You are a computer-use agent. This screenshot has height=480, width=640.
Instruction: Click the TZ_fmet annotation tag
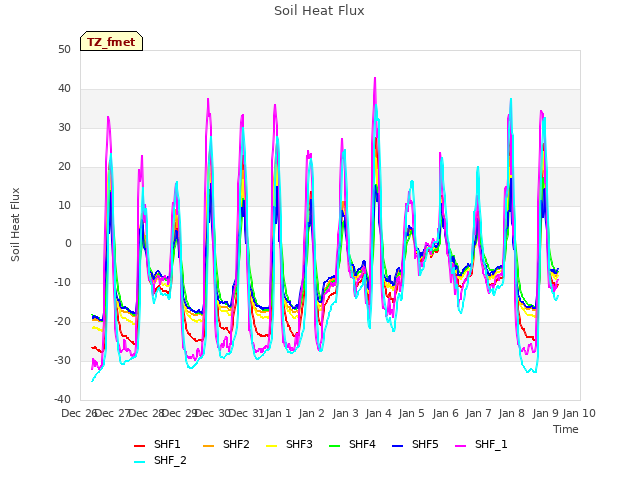[111, 41]
